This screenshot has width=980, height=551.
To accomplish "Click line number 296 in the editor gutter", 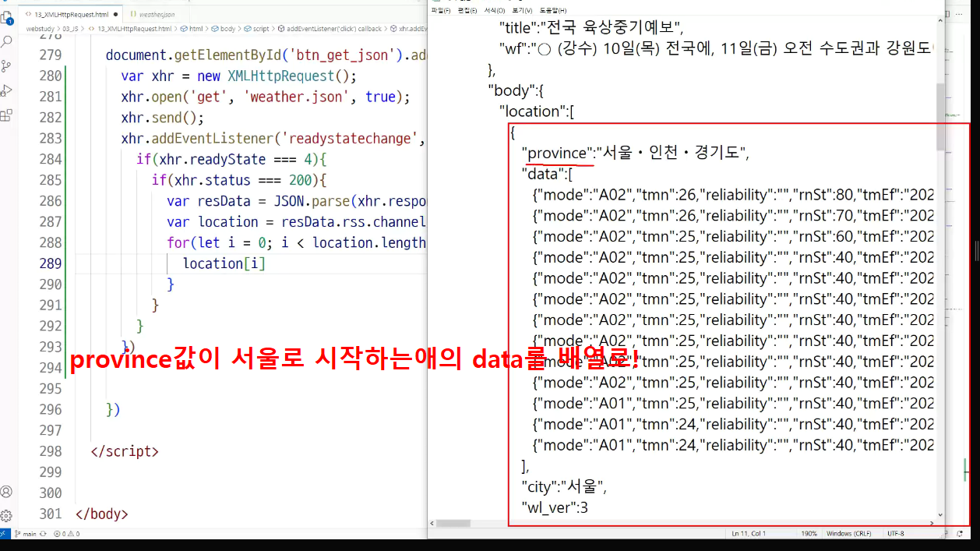I will 50,409.
